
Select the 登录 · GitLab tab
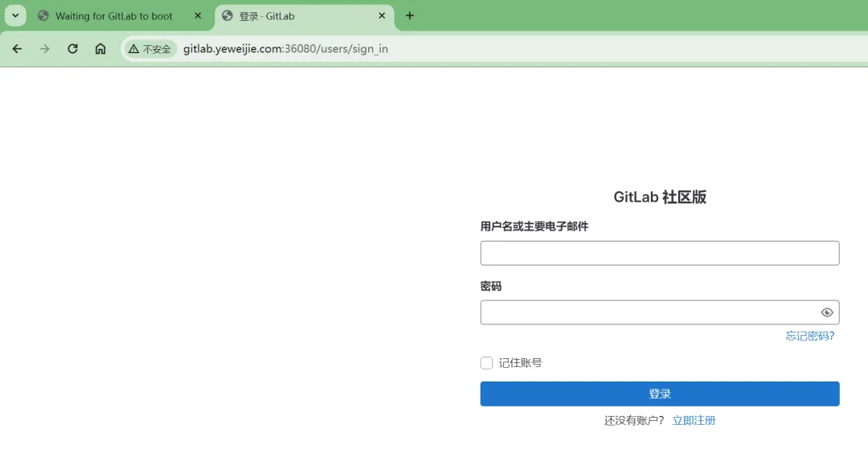[x=289, y=16]
